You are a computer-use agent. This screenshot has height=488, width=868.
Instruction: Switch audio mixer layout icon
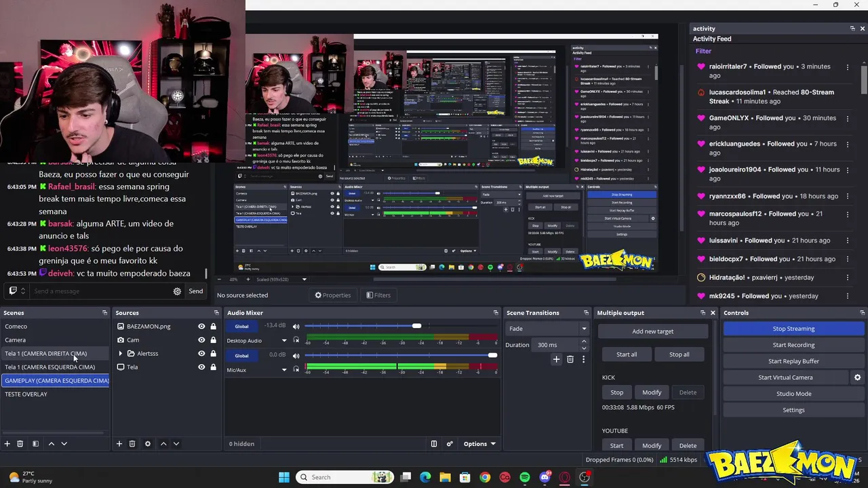pos(434,444)
